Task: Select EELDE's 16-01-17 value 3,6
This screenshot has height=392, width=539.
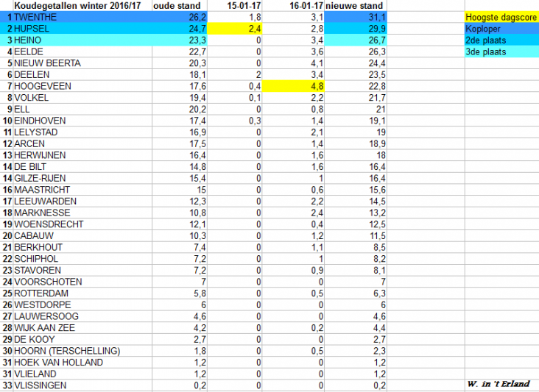Action: coord(293,51)
